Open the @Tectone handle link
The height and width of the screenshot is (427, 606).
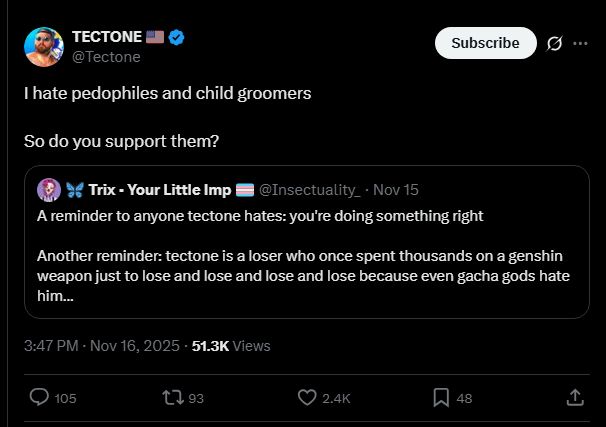pos(106,56)
